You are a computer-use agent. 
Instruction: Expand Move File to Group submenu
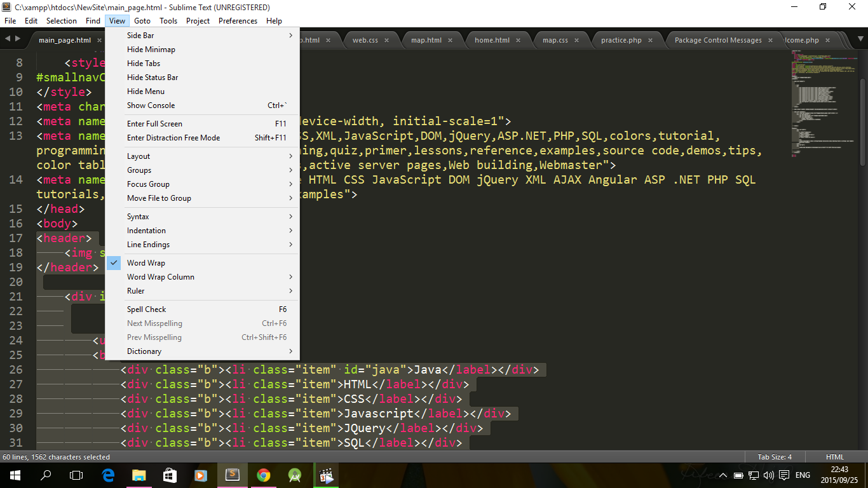[202, 198]
